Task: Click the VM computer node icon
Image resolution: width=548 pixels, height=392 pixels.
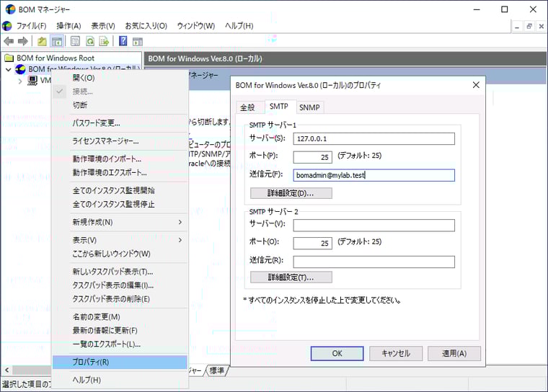Action: pos(32,81)
